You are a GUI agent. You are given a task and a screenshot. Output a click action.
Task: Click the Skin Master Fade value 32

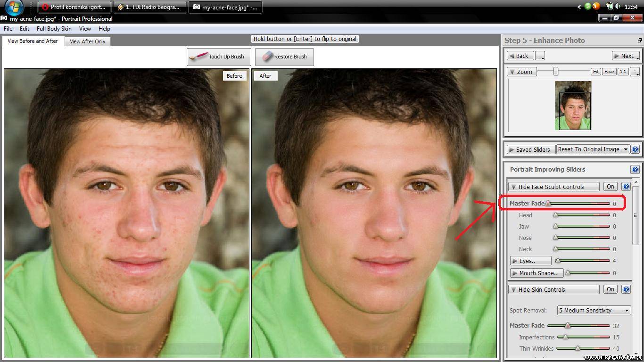pyautogui.click(x=616, y=326)
